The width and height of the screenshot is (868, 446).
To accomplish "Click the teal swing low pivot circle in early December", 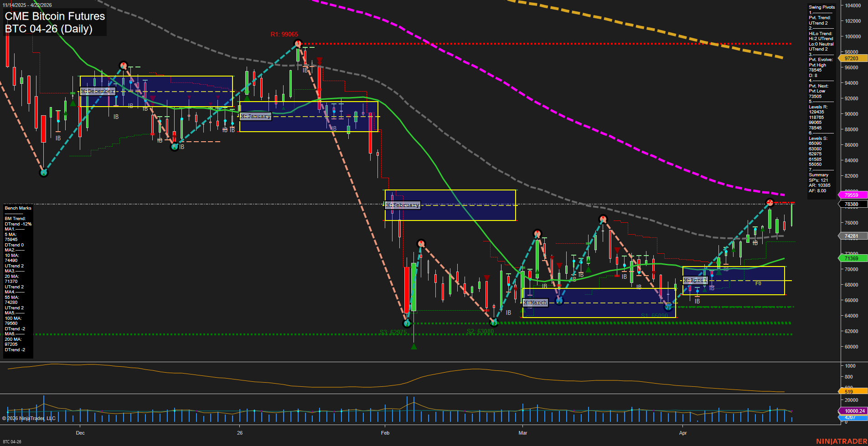I will [44, 173].
